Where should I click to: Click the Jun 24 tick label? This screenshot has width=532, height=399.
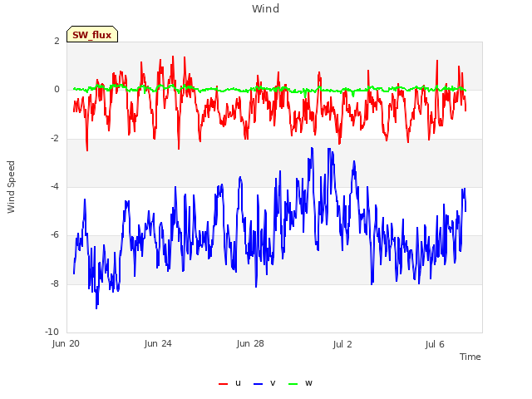[x=158, y=343]
